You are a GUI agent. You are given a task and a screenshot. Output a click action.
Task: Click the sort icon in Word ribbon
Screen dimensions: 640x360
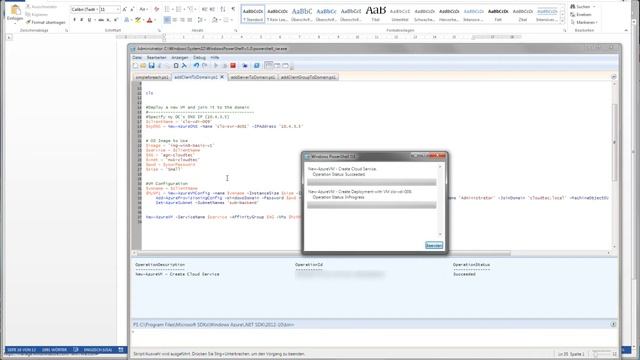(223, 9)
